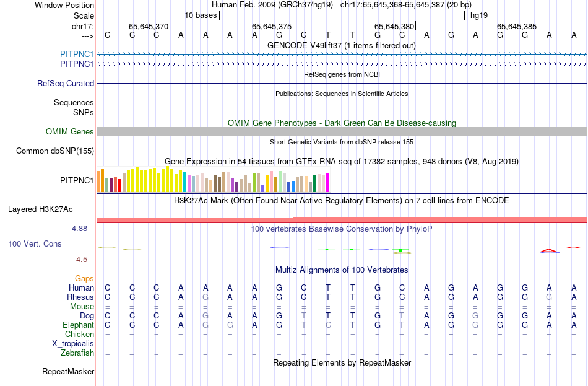Click Short Genetic Variants from dbSNP title
Image resolution: width=588 pixels, height=386 pixels.
(x=342, y=142)
